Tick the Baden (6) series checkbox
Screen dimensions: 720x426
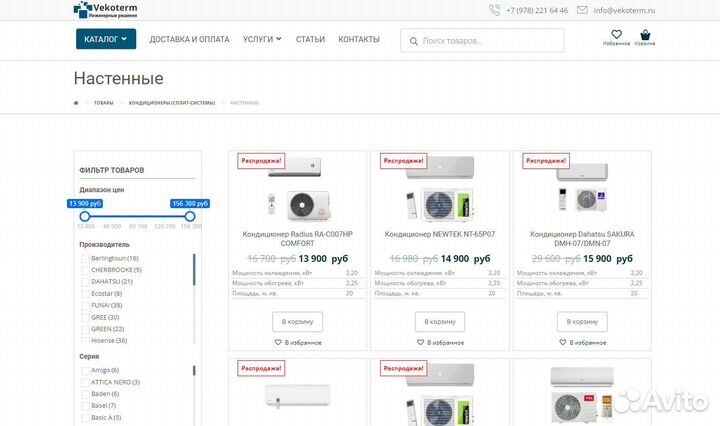85,394
